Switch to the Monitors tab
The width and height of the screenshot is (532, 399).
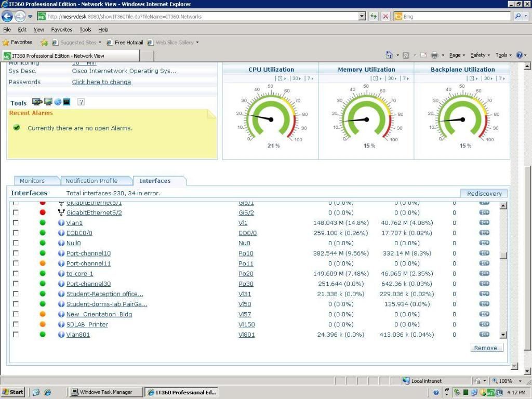coord(32,181)
